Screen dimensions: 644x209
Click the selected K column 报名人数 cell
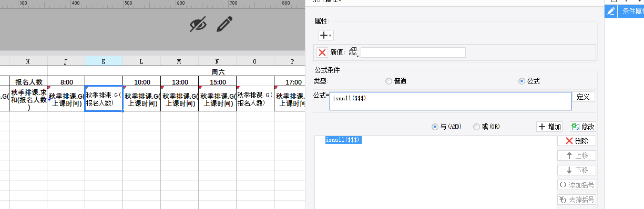104,99
